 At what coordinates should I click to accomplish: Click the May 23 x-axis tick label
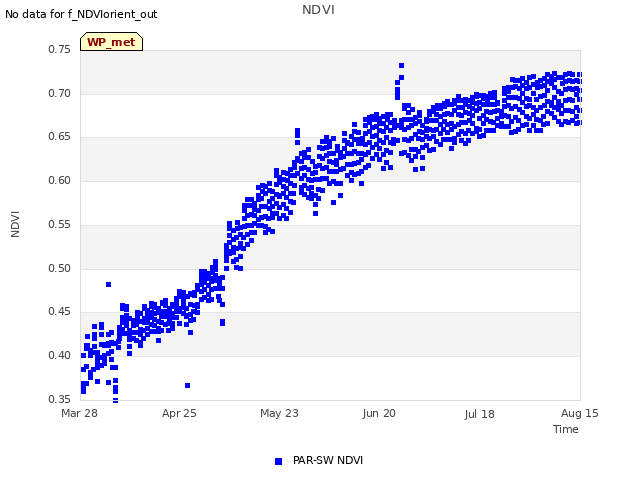coord(280,413)
